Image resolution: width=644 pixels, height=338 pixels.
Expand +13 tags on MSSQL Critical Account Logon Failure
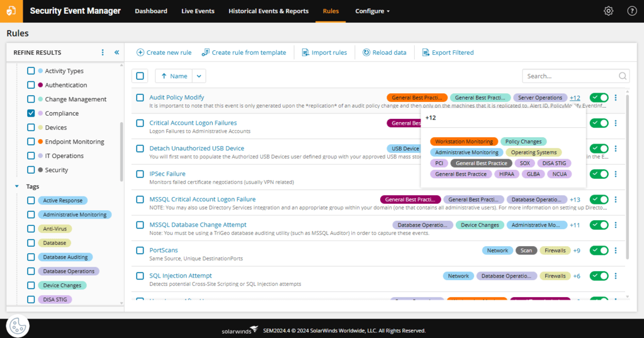coord(575,200)
